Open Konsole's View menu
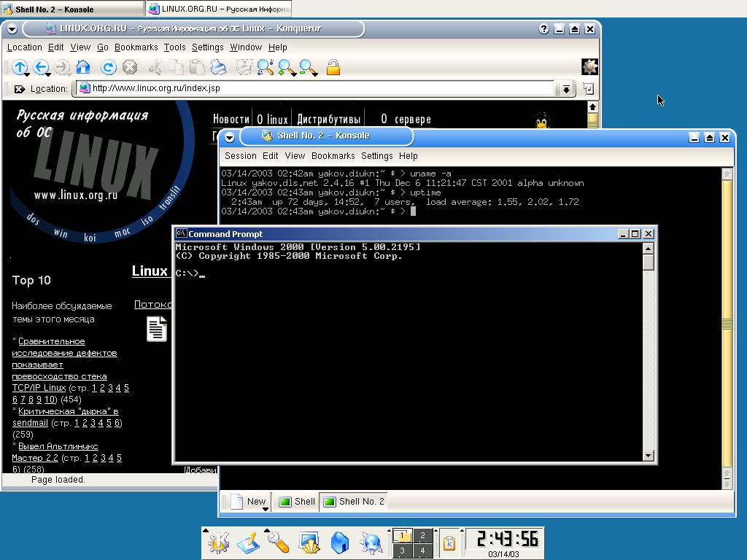Image resolution: width=747 pixels, height=560 pixels. 295,156
